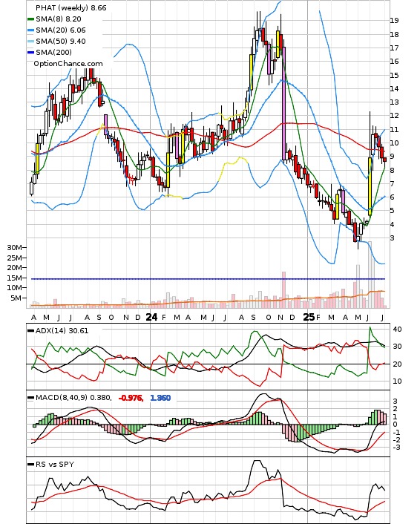
Task: Click the 24 year marker on time axis
Action: (x=151, y=317)
